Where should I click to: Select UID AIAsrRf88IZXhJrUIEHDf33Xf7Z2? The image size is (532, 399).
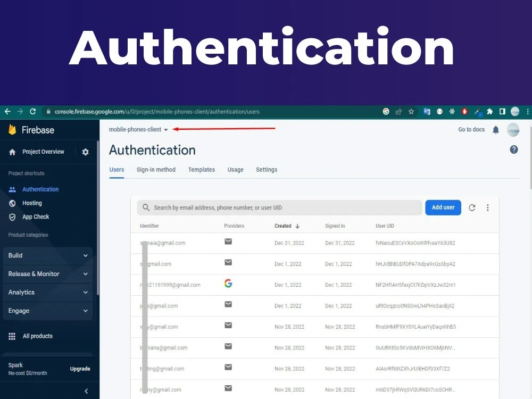413,369
